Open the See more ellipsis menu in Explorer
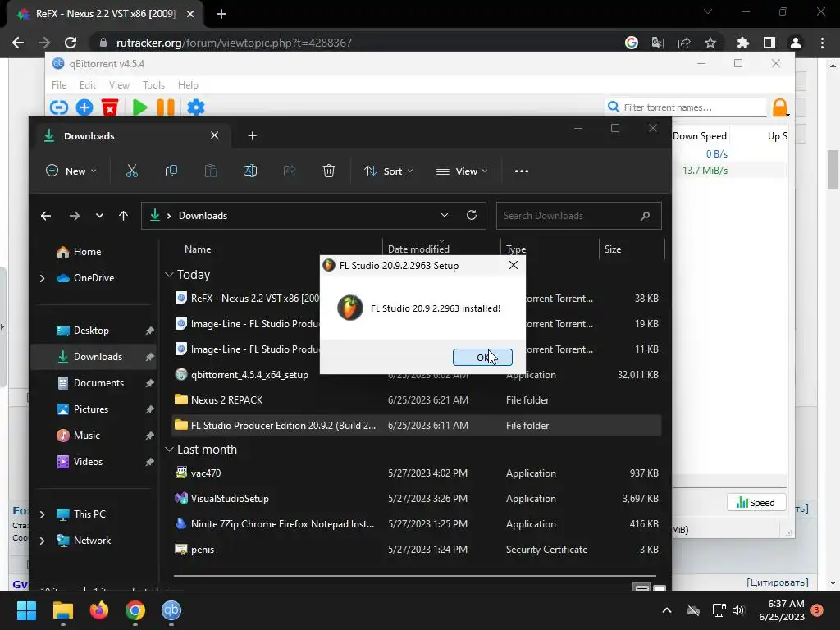This screenshot has width=840, height=630. [521, 171]
